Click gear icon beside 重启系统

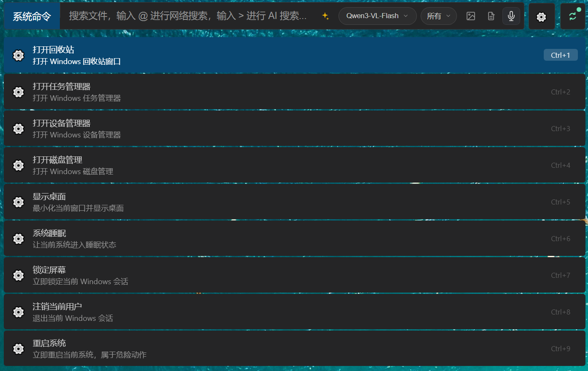[x=19, y=349]
